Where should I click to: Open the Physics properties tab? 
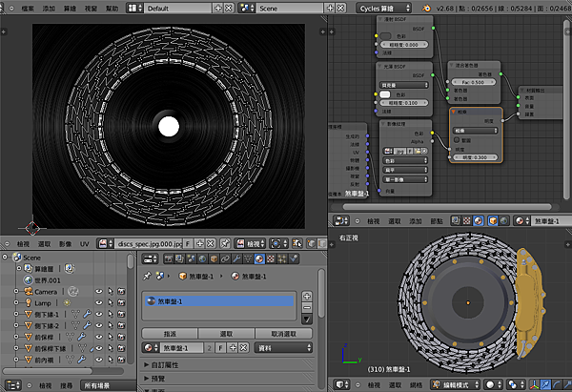click(x=294, y=258)
